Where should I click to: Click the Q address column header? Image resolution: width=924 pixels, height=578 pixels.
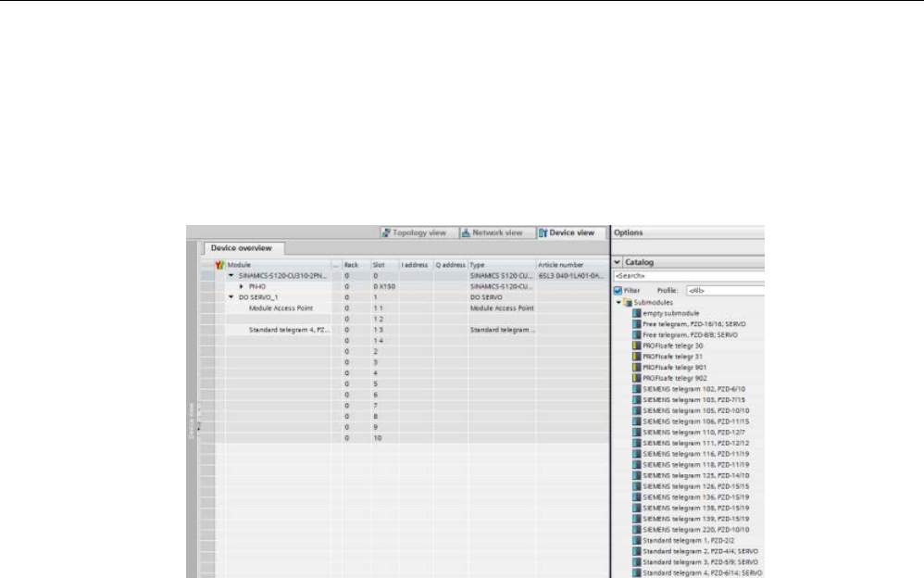[451, 265]
